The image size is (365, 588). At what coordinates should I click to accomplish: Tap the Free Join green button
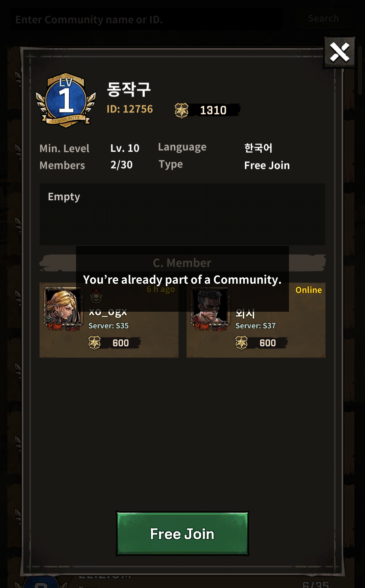(182, 534)
